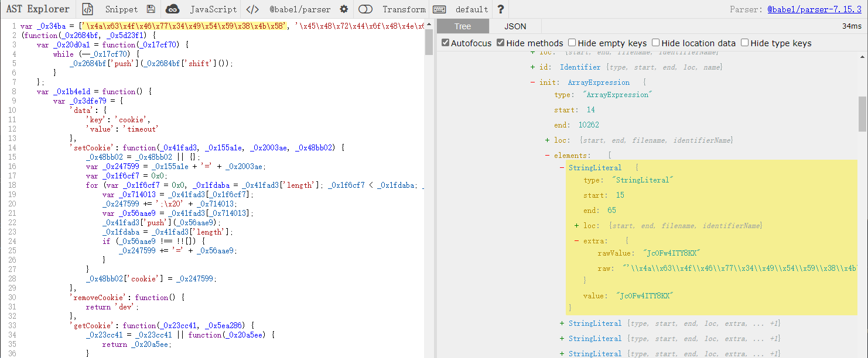This screenshot has width=868, height=358.
Task: Click the keyboard icon for keybindings
Action: click(x=439, y=9)
